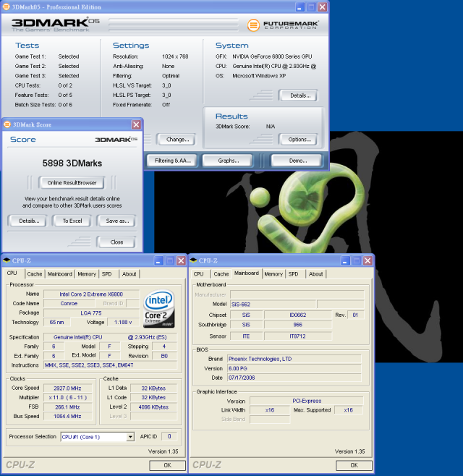Click Close button in Score dialog
Image resolution: width=463 pixels, height=476 pixels.
[x=116, y=242]
